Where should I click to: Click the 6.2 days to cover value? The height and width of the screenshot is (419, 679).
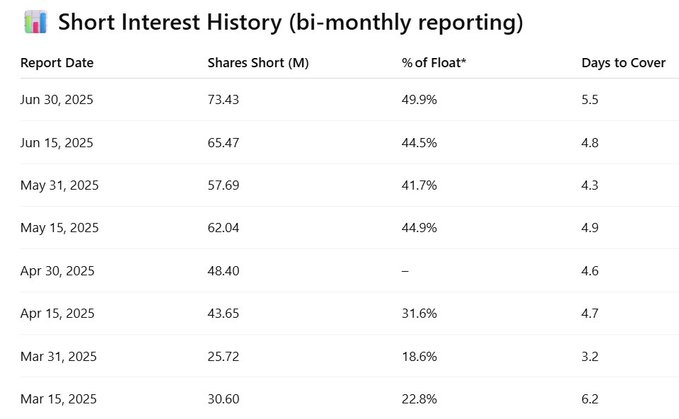590,399
